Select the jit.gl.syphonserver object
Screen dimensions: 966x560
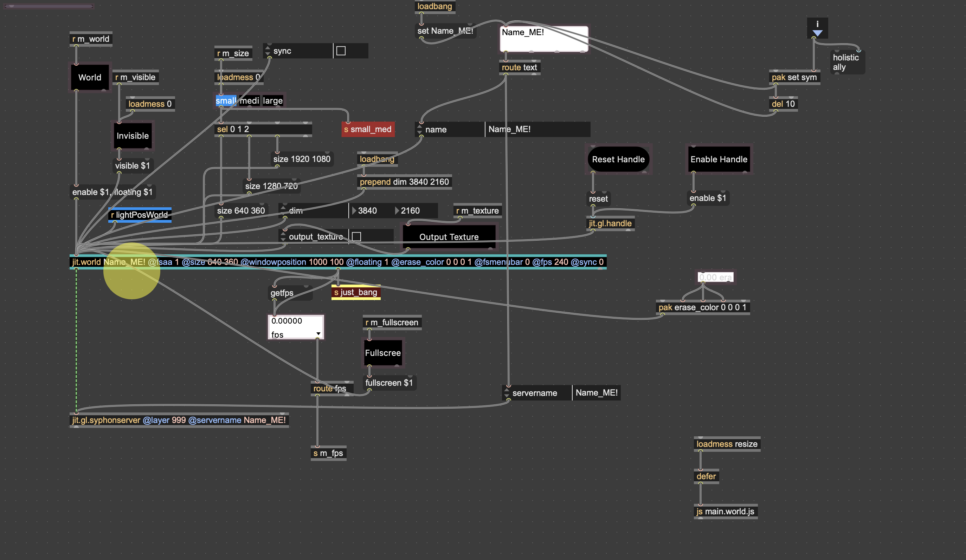[x=179, y=420]
